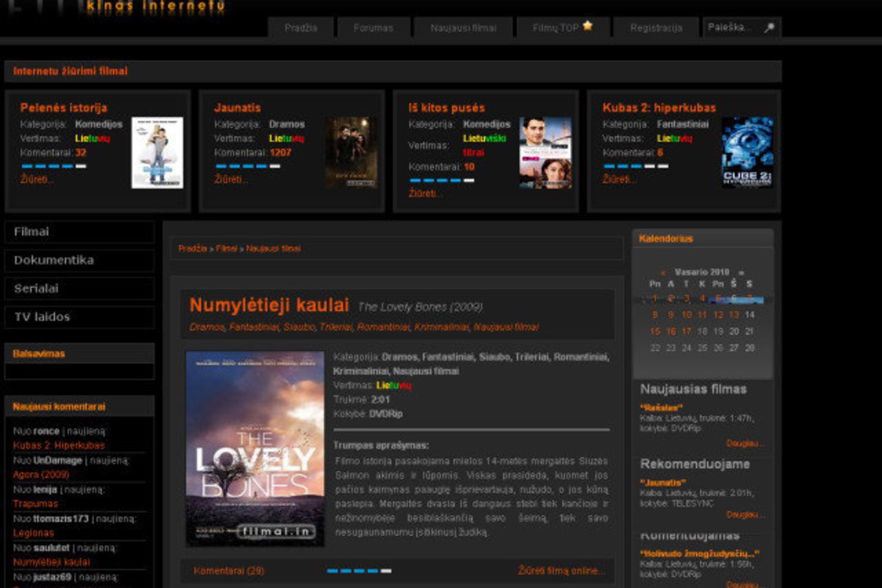The width and height of the screenshot is (882, 588).
Task: Click Filmai in the breadcrumb trail
Action: [227, 249]
